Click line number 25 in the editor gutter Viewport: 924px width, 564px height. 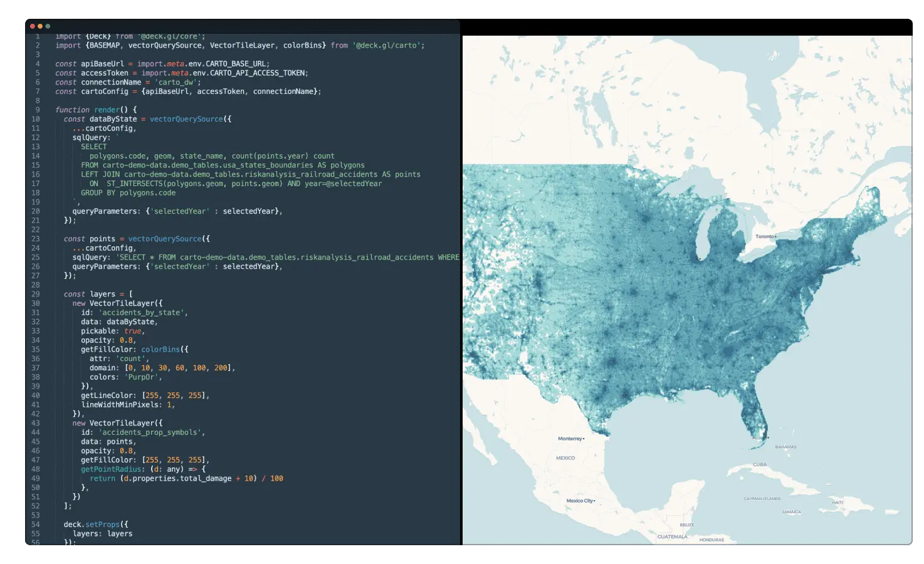point(36,257)
